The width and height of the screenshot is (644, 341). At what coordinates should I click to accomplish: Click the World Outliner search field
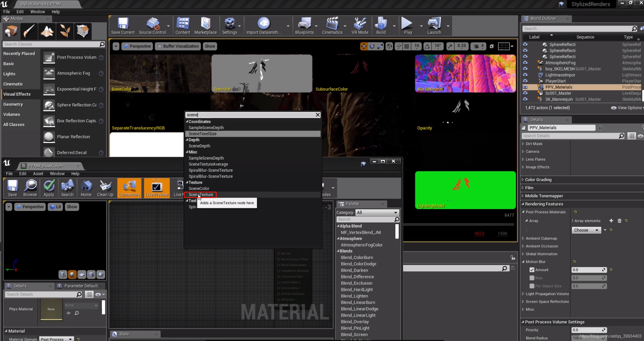click(x=578, y=28)
